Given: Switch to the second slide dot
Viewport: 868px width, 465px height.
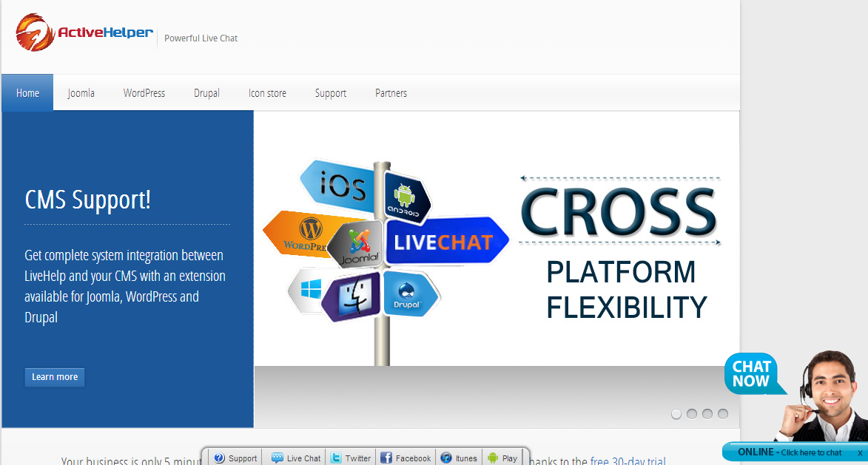Looking at the screenshot, I should coord(691,414).
